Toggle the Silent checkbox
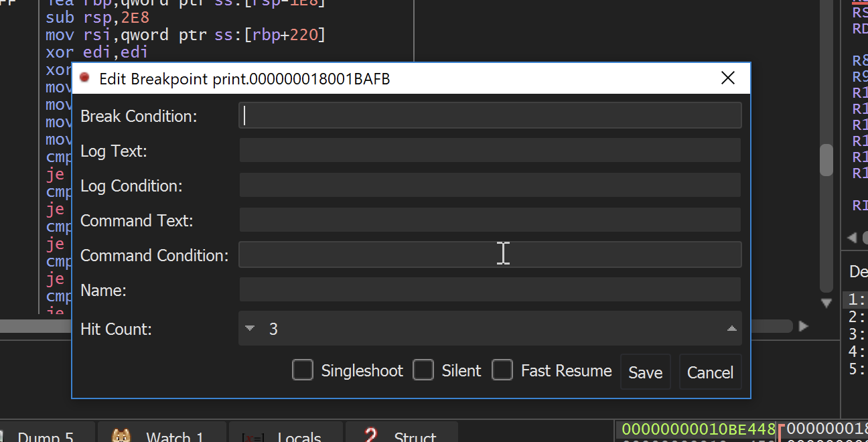Image resolution: width=868 pixels, height=442 pixels. (423, 370)
